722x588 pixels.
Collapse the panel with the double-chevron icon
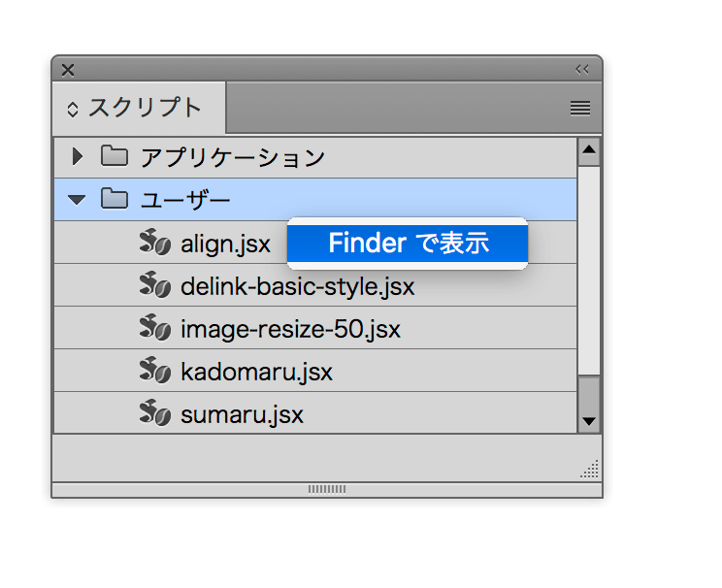coord(582,70)
